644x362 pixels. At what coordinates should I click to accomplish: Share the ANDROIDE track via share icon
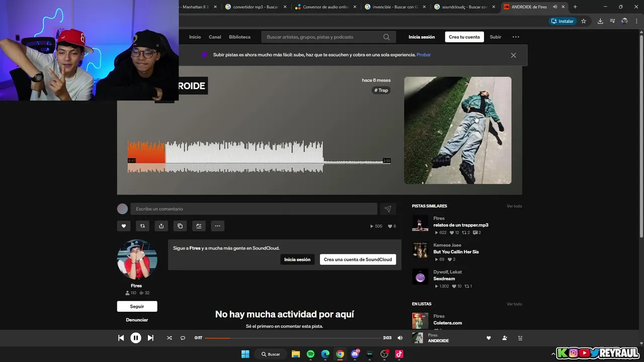pos(161,226)
